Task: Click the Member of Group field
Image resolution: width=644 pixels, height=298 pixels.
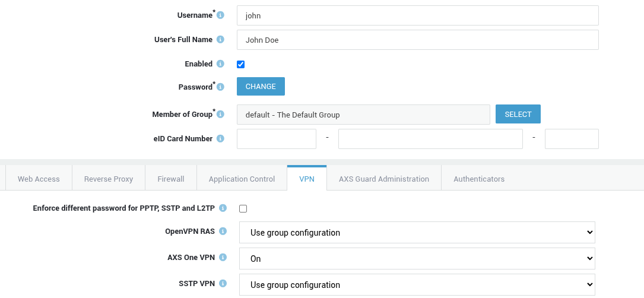Action: (x=363, y=114)
